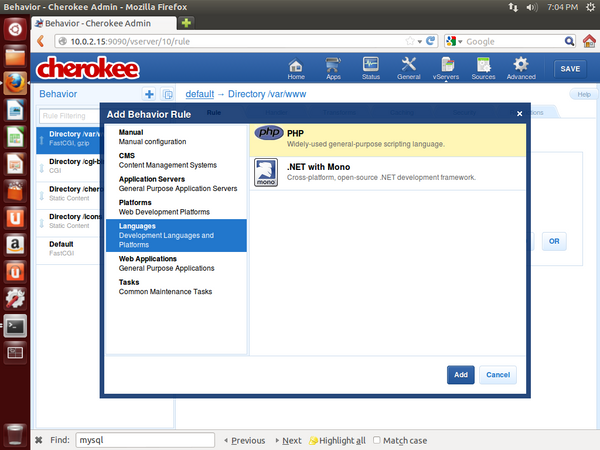Click Previous in the find bar

[245, 440]
